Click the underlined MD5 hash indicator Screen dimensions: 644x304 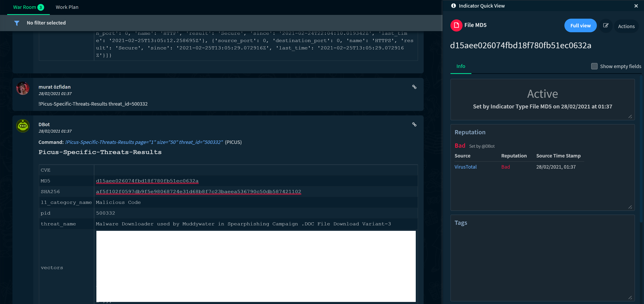point(147,181)
